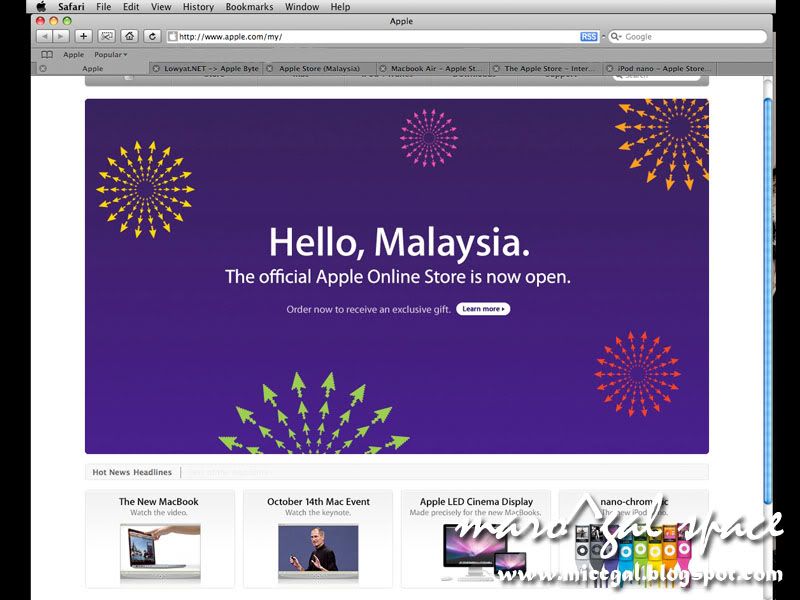Image resolution: width=800 pixels, height=600 pixels.
Task: Go forward with the Safari forward arrow
Action: coord(60,36)
